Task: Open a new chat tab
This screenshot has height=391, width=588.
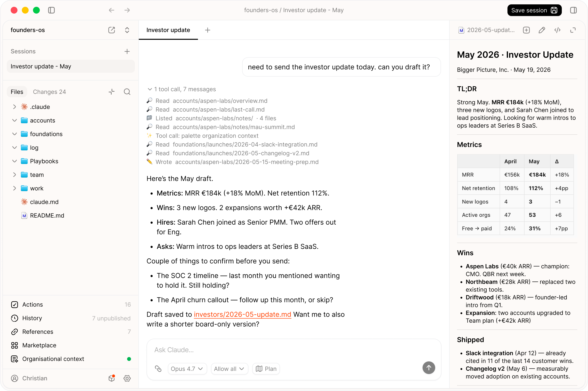Action: [x=207, y=30]
